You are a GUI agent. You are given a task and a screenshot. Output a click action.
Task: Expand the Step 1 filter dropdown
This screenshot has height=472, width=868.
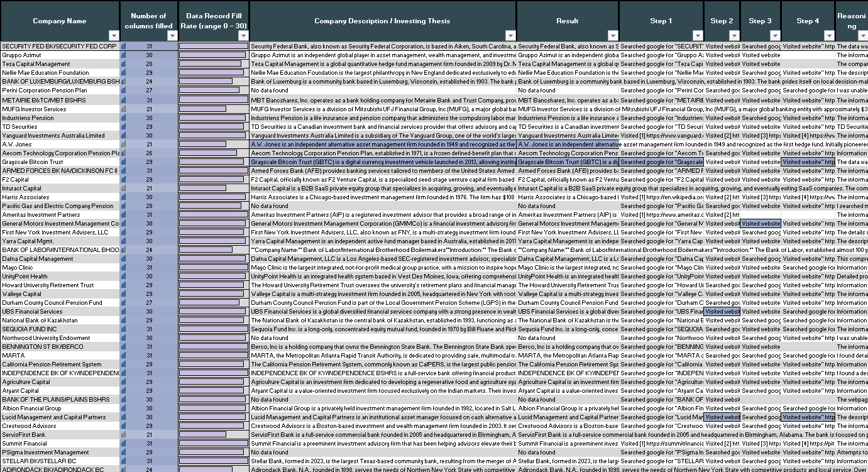point(697,36)
